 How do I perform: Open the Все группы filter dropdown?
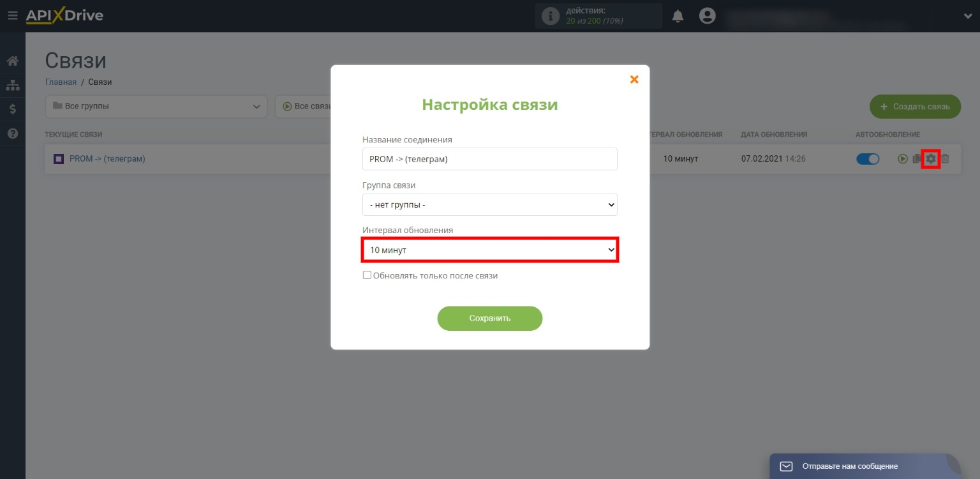pyautogui.click(x=156, y=106)
